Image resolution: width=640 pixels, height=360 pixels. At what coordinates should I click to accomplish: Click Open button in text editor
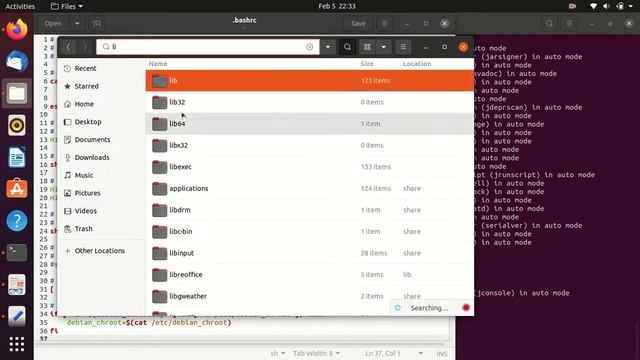53,24
